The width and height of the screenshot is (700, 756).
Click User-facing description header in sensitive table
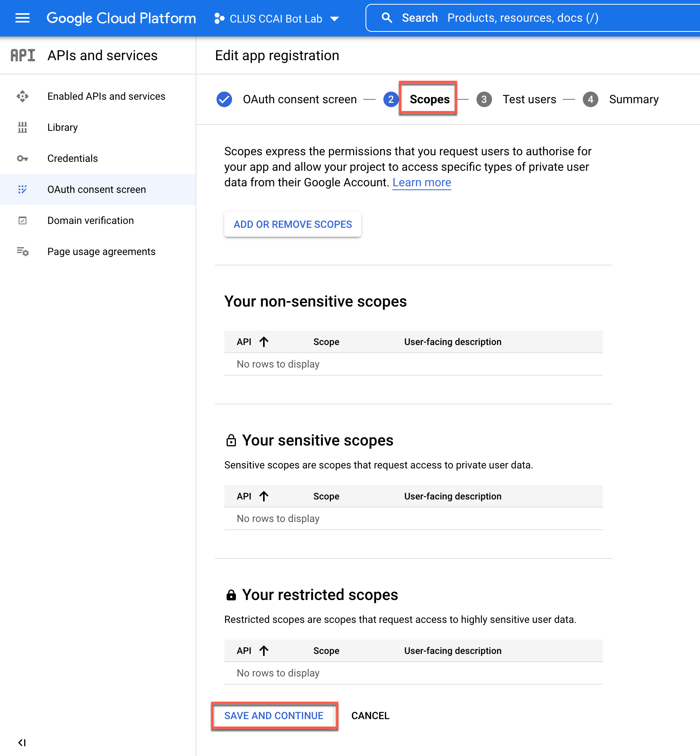click(x=453, y=496)
